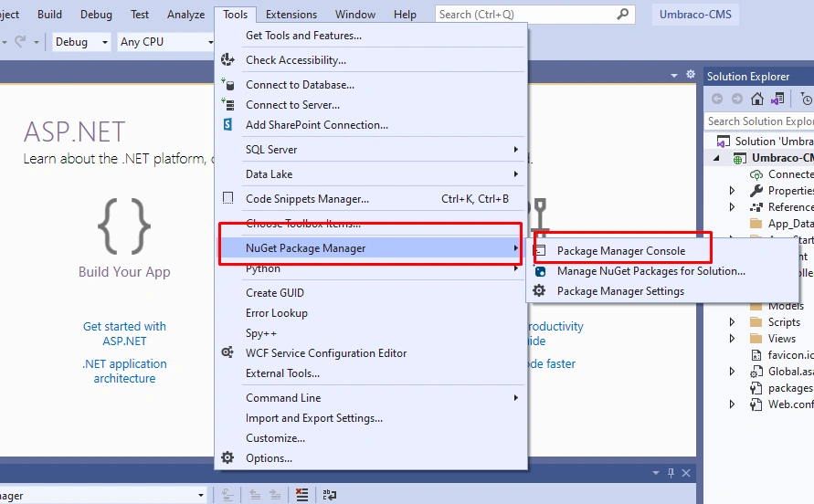
Task: Expand the Command Line submenu
Action: pyautogui.click(x=371, y=398)
